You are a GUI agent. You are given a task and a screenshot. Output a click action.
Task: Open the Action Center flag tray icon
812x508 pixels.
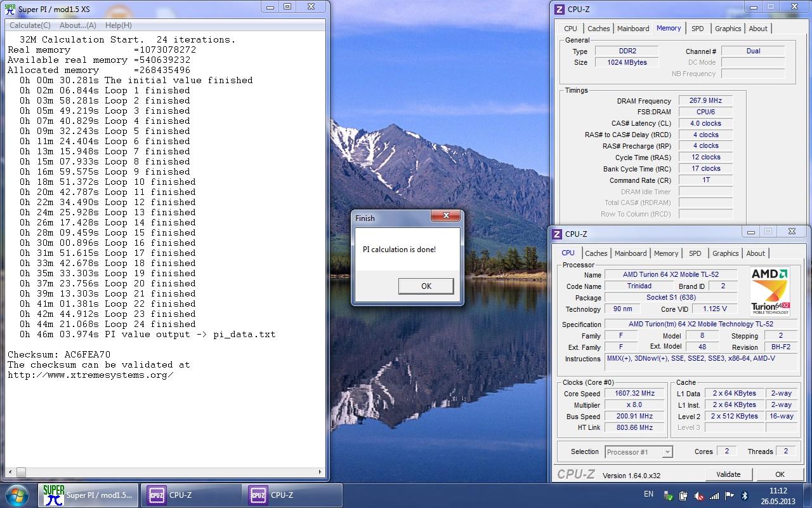pos(730,495)
